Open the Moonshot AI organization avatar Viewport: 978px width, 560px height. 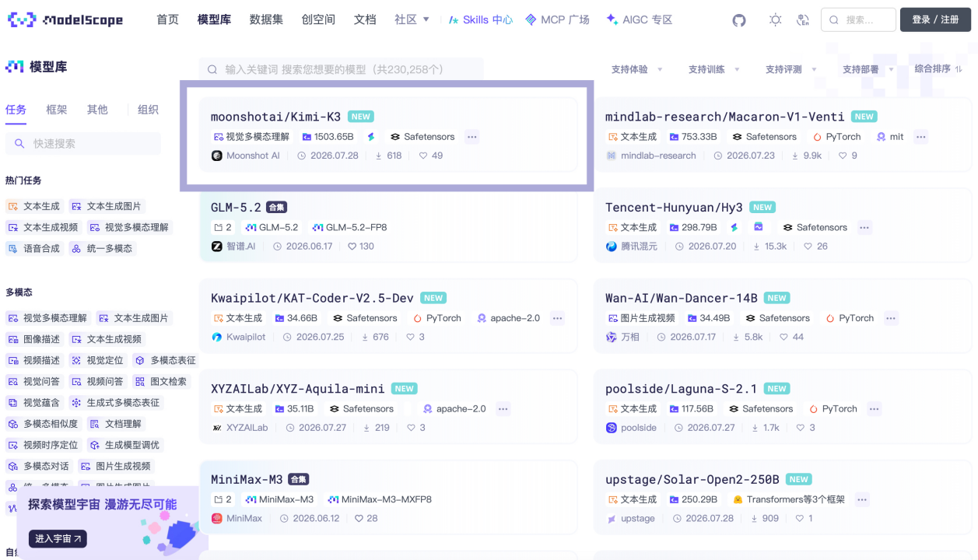click(x=217, y=156)
